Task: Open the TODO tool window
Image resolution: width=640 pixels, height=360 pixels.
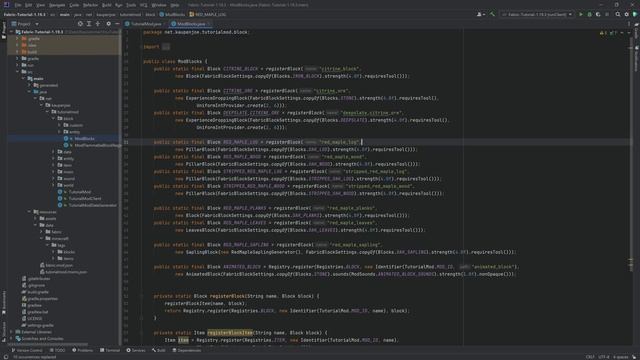Action: click(x=58, y=350)
